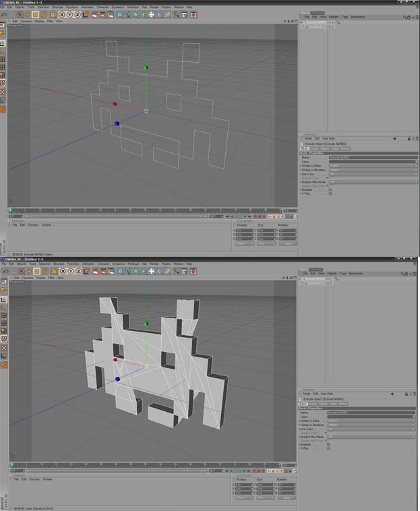The image size is (420, 511).
Task: Open NURBS objects icon in top toolbar
Action: 136,15
